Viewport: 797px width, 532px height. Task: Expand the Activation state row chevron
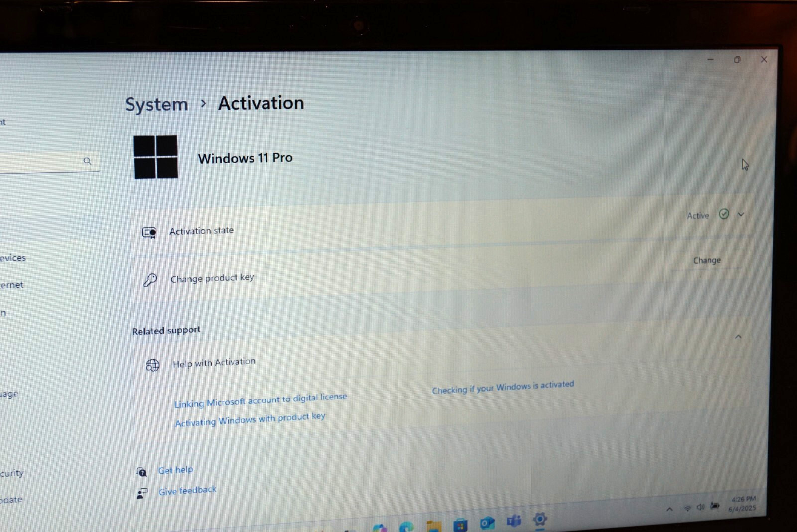click(741, 214)
